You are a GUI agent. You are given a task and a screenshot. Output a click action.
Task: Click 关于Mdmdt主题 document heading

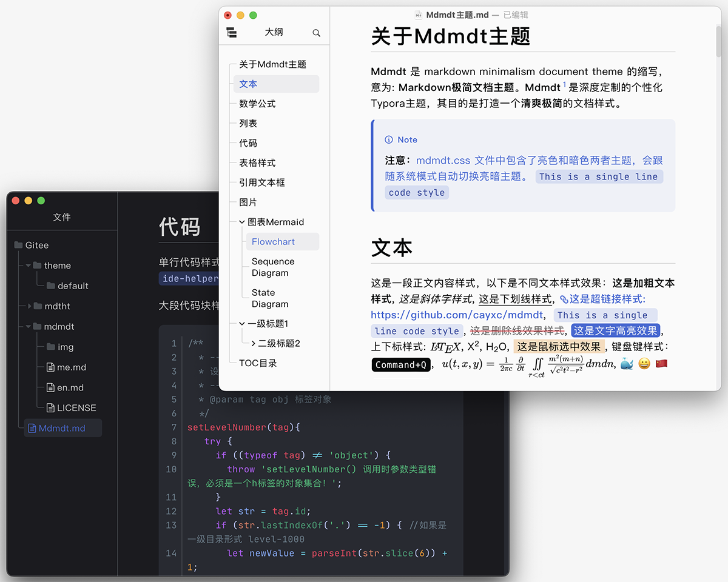pyautogui.click(x=451, y=36)
